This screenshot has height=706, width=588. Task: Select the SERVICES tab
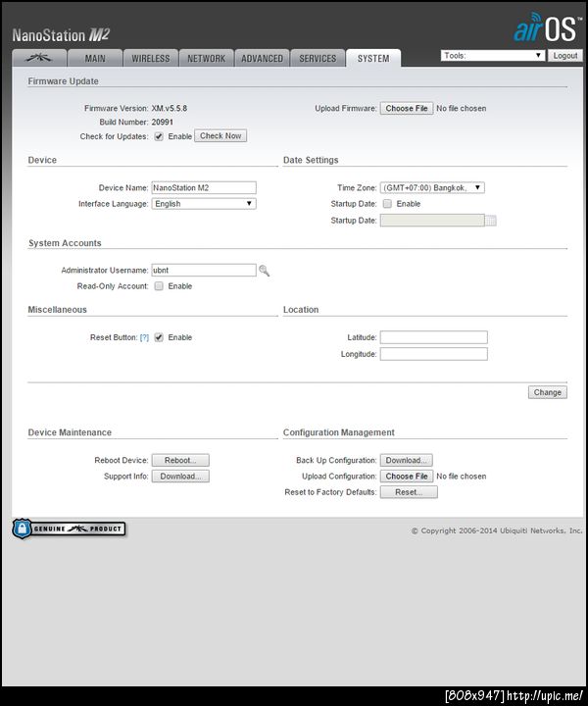click(x=318, y=58)
